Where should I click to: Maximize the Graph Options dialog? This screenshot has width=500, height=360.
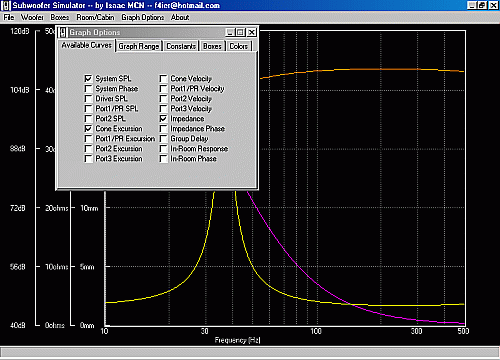pos(240,32)
